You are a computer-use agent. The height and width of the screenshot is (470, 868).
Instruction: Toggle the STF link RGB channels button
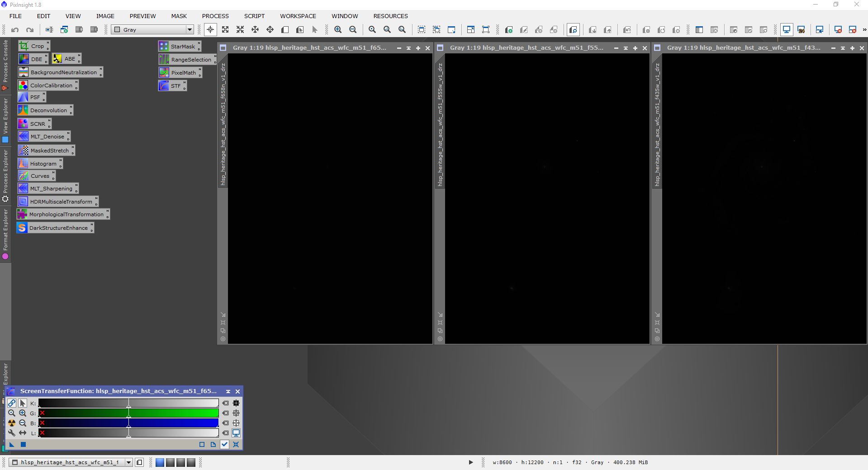(x=12, y=403)
